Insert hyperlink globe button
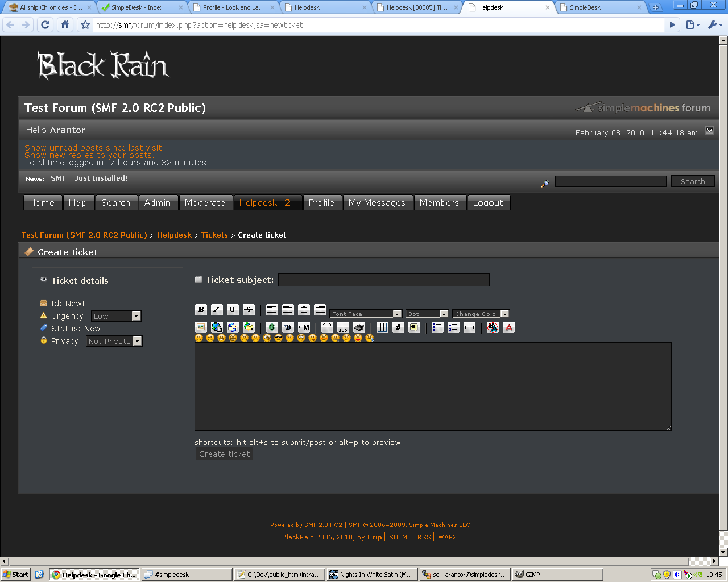Viewport: 728px width, 582px height. click(x=217, y=327)
